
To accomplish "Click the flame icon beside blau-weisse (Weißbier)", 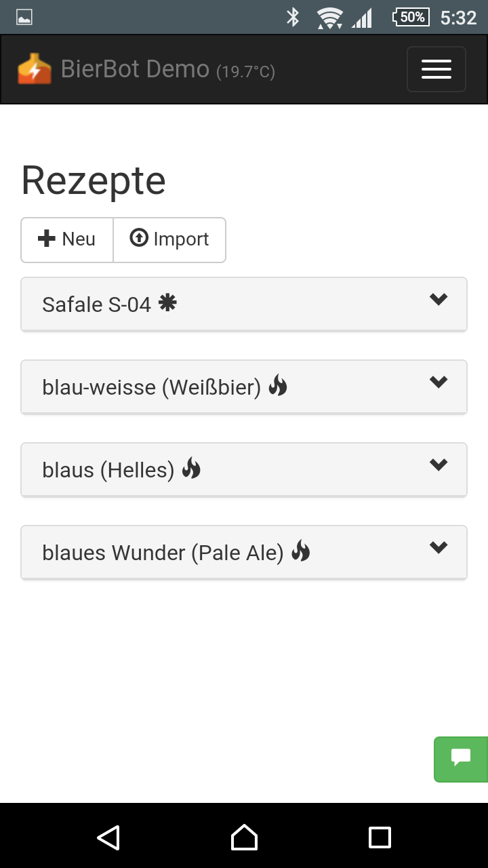I will [x=278, y=386].
